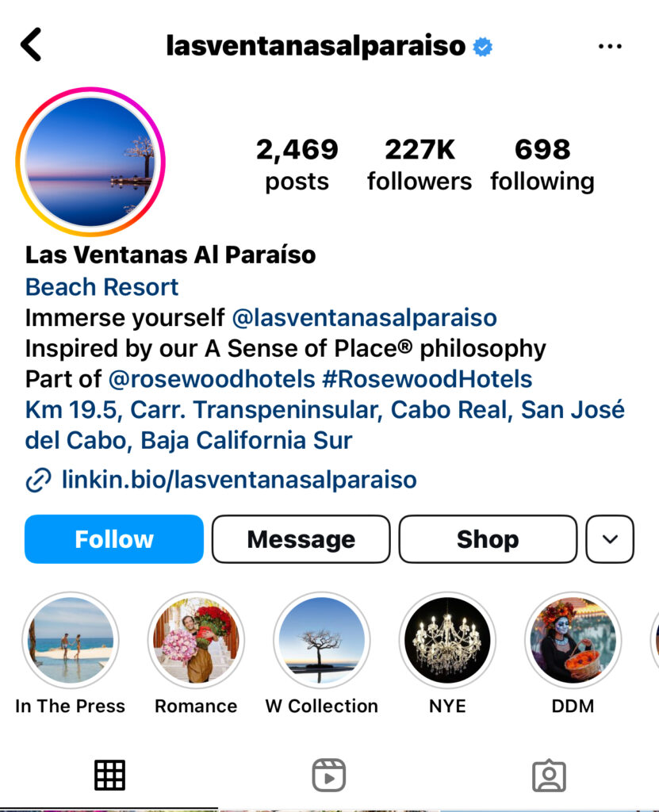This screenshot has width=659, height=812.
Task: Go back using the left chevron arrow
Action: click(x=31, y=45)
